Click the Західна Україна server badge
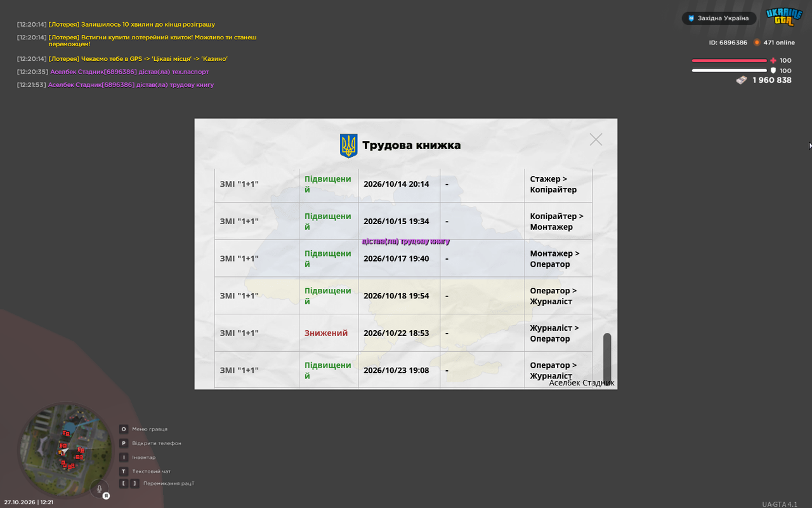The image size is (812, 508). click(719, 18)
